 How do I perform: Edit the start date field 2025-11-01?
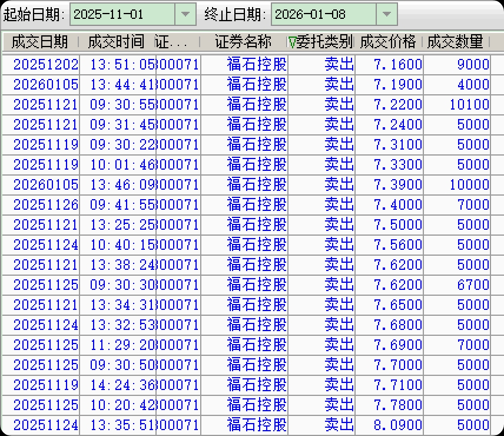(122, 14)
